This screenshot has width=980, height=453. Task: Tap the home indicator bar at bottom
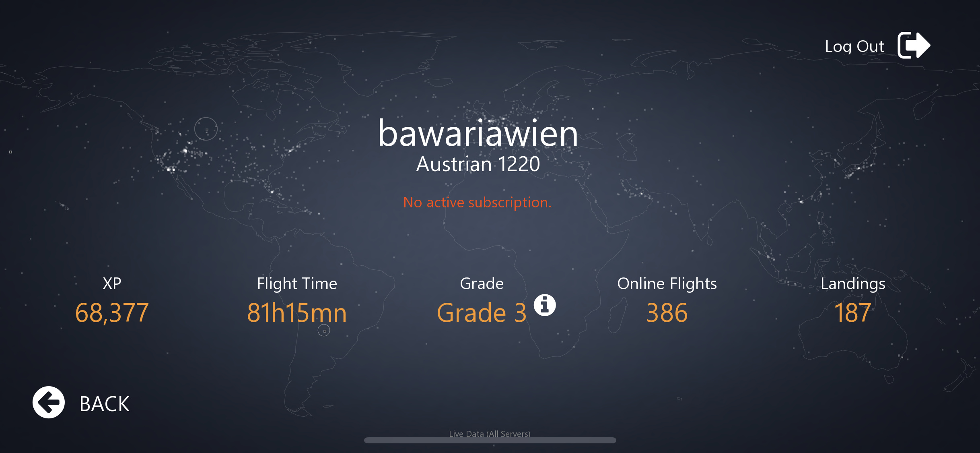click(x=490, y=441)
